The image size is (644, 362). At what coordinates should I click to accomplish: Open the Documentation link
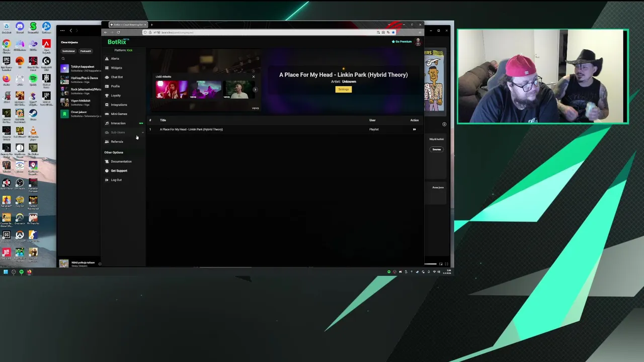121,161
